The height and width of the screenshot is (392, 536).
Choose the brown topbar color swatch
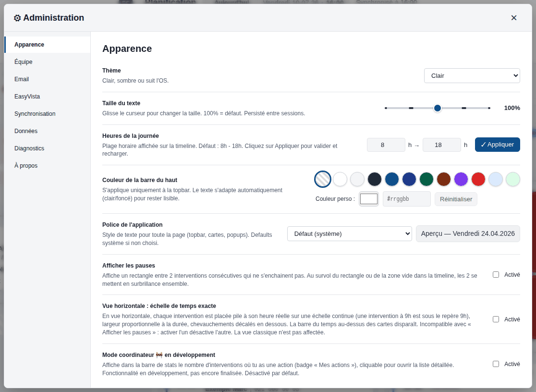coord(444,179)
